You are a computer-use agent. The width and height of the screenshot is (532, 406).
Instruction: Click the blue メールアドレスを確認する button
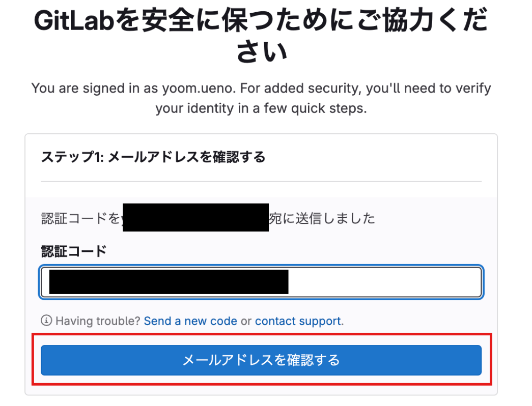click(x=261, y=360)
